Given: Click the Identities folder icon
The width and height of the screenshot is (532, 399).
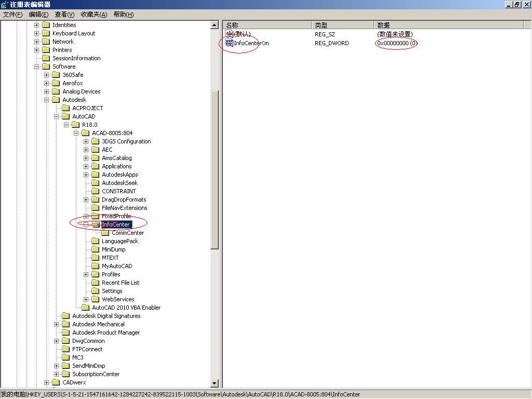Looking at the screenshot, I should tap(46, 25).
